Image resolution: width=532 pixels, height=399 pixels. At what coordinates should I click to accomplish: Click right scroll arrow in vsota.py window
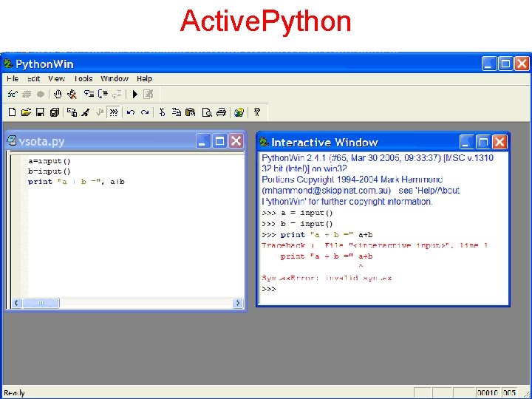pyautogui.click(x=238, y=303)
